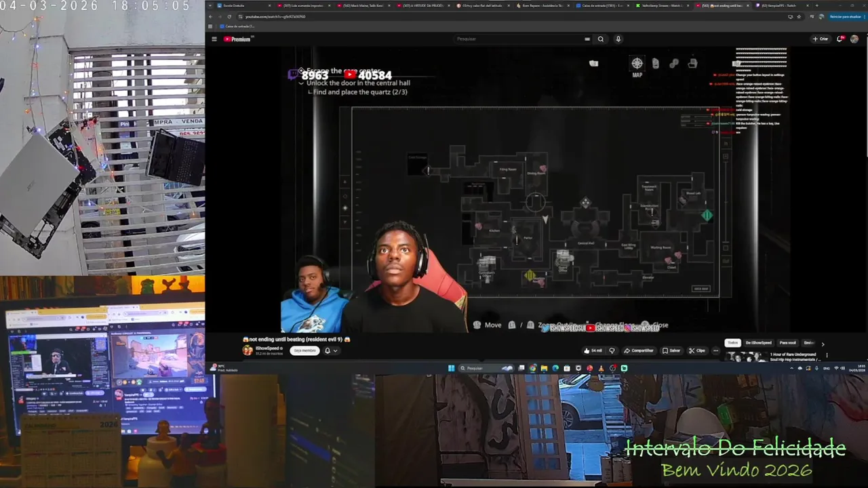Open the notification bell dropdown for IShowSpeed
Viewport: 868px width, 488px height.
coord(330,350)
